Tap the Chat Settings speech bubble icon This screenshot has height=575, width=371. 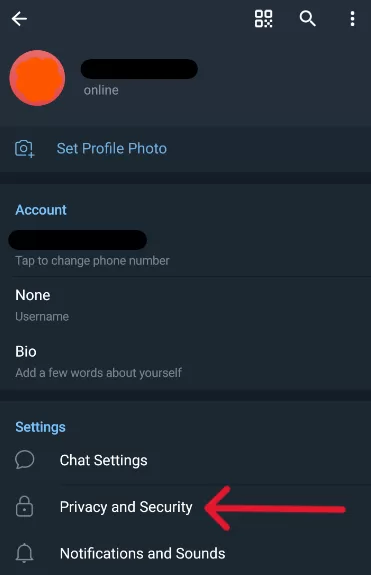pyautogui.click(x=25, y=460)
